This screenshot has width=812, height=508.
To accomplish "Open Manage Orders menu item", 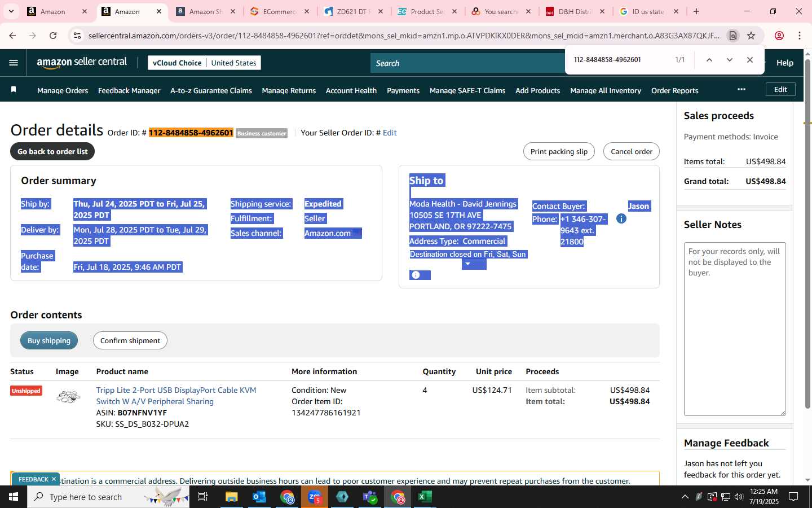I will [63, 90].
